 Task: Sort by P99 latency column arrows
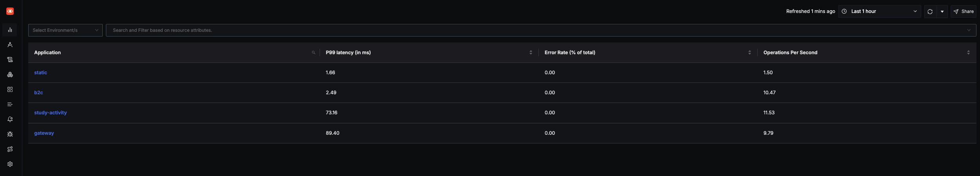click(x=531, y=53)
